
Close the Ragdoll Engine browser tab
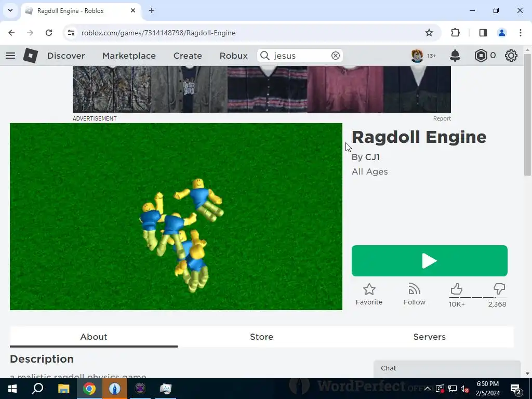[x=133, y=10]
